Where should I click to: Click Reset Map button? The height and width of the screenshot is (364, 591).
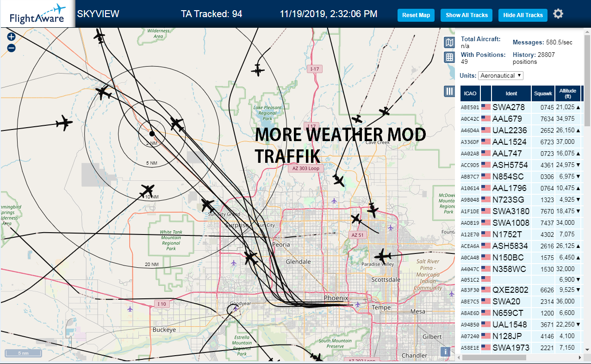point(416,15)
